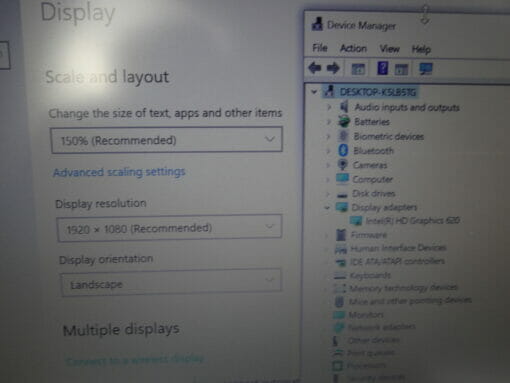Open the View menu in Device Manager
Viewport: 510px width, 383px height.
[x=389, y=49]
